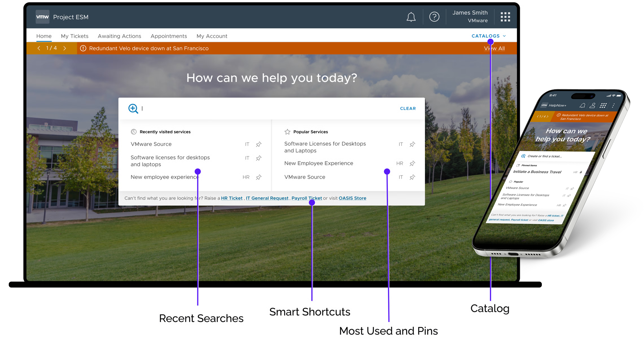The width and height of the screenshot is (644, 353).
Task: Advance to the next alert with the right arrow
Action: 65,48
